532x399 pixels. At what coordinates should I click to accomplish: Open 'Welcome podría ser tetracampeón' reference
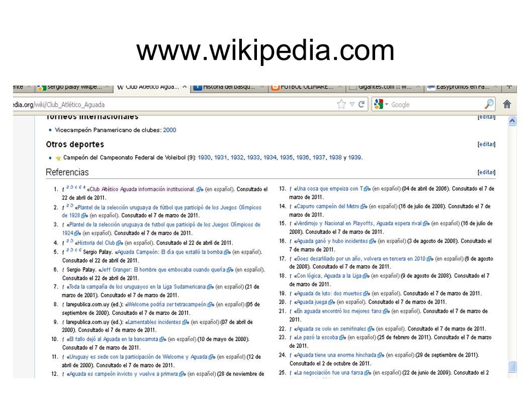click(x=167, y=304)
